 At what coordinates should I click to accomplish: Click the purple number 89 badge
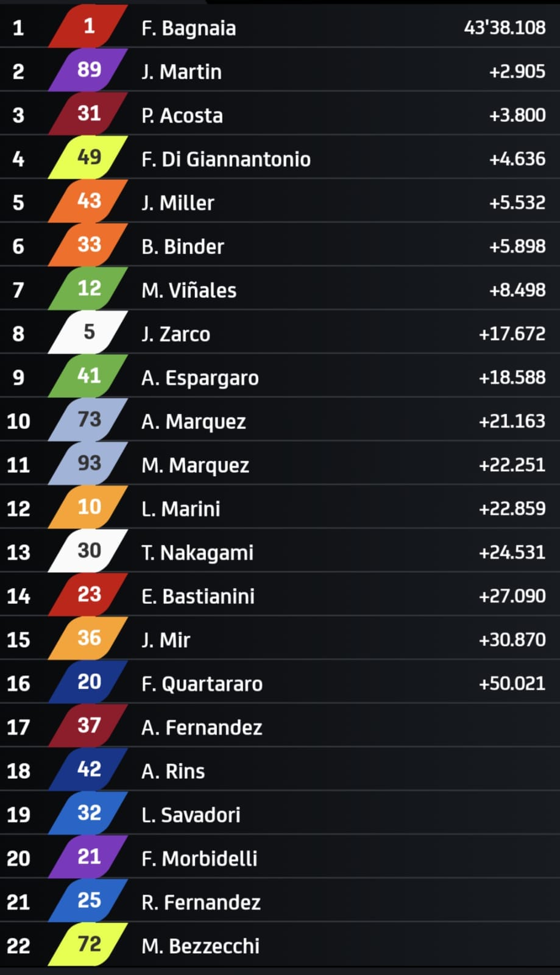pyautogui.click(x=88, y=70)
